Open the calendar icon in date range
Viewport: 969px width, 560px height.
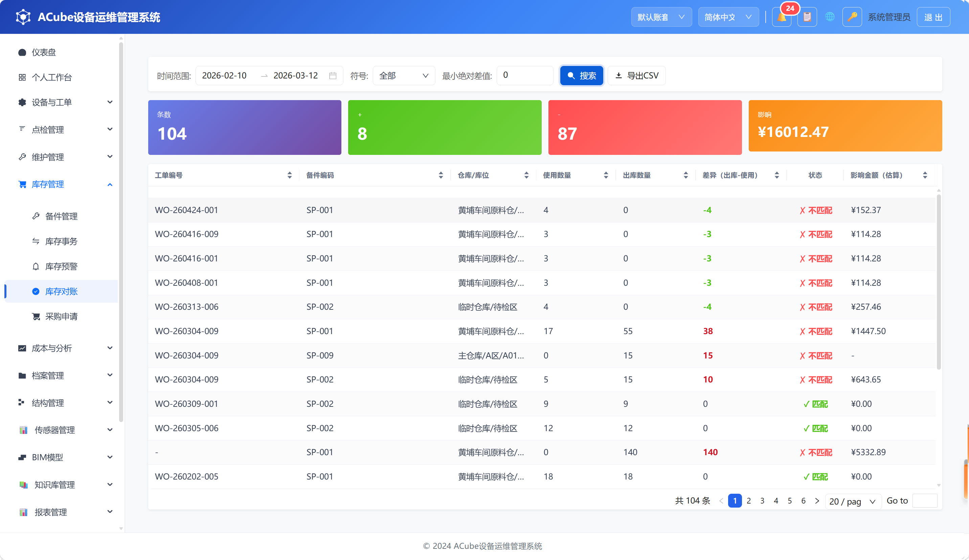pyautogui.click(x=333, y=76)
